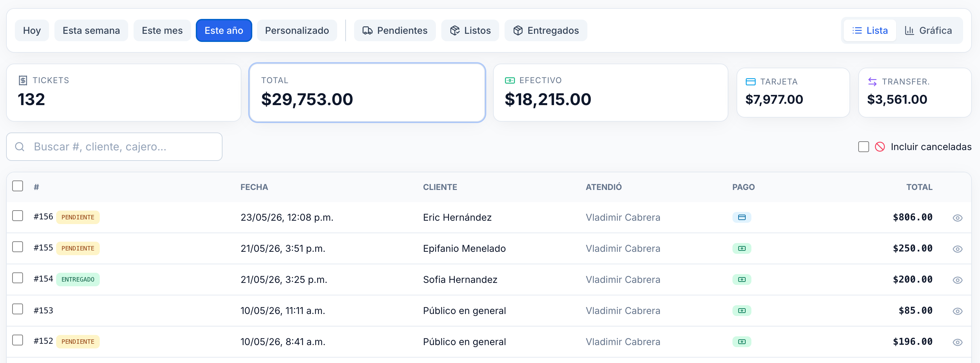Click the PAGO column header
Image resolution: width=980 pixels, height=363 pixels.
click(x=743, y=187)
